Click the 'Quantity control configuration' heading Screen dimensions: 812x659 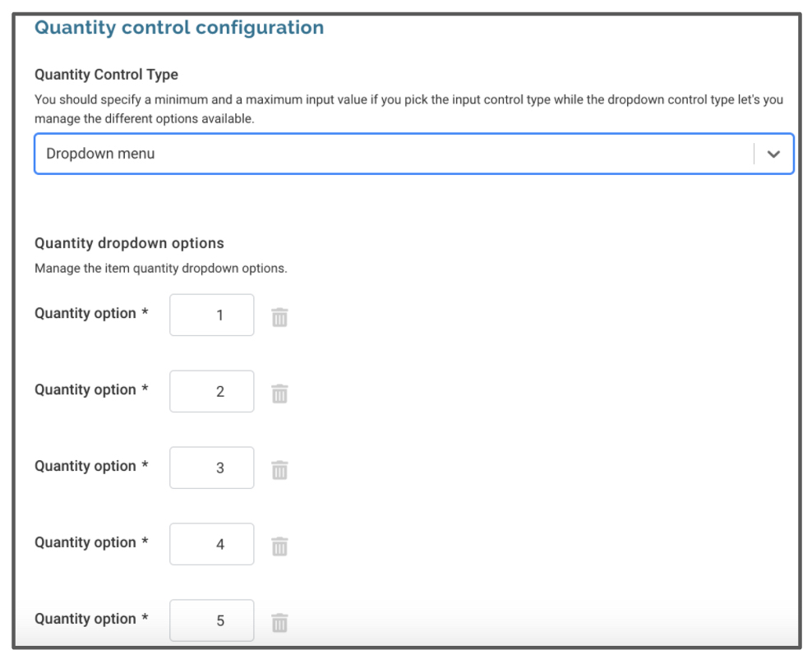point(179,27)
